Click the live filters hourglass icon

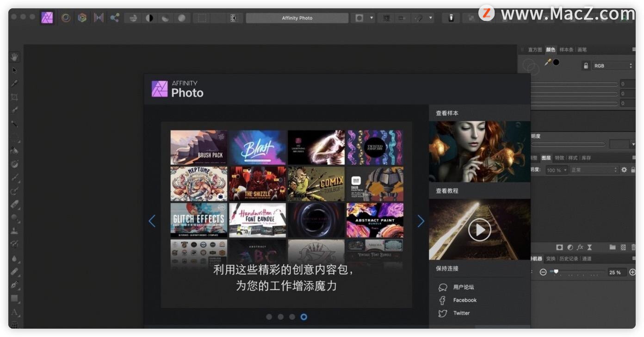coord(589,248)
